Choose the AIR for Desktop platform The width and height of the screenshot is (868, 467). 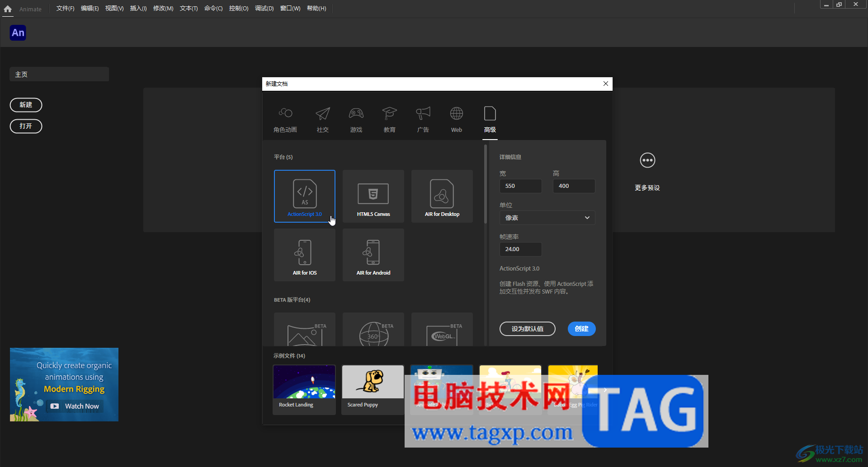click(442, 196)
